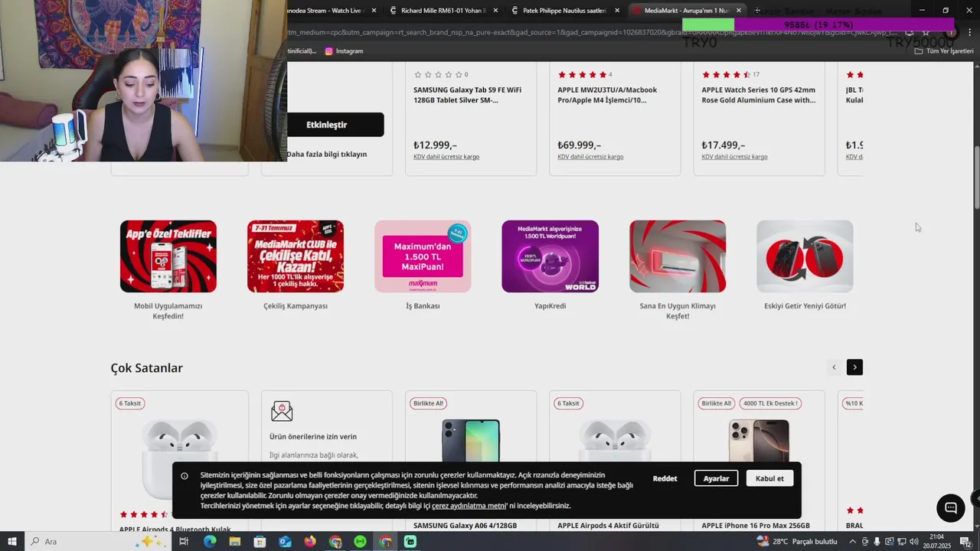This screenshot has height=551, width=980.
Task: Open the live chat bubble
Action: (x=950, y=508)
